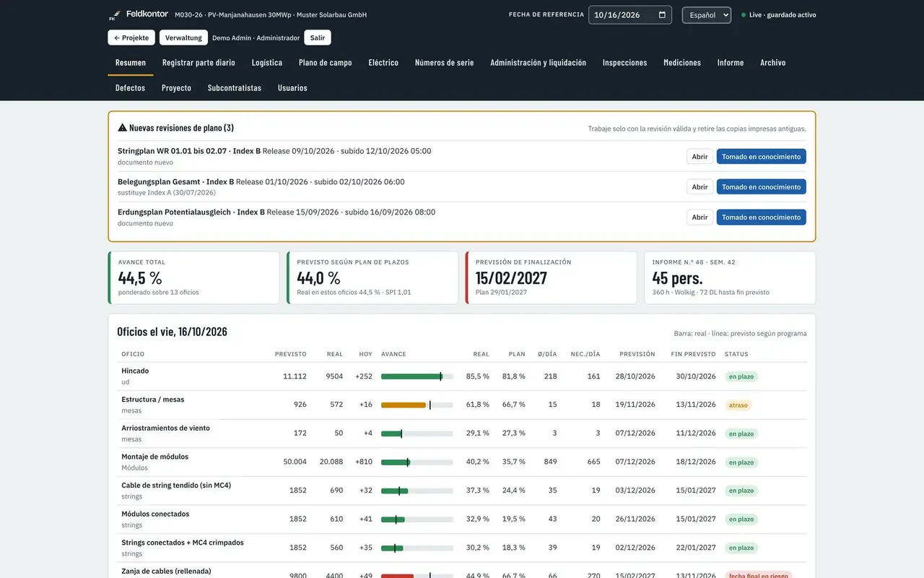The width and height of the screenshot is (924, 578).
Task: Click the green Live status dot
Action: point(744,15)
